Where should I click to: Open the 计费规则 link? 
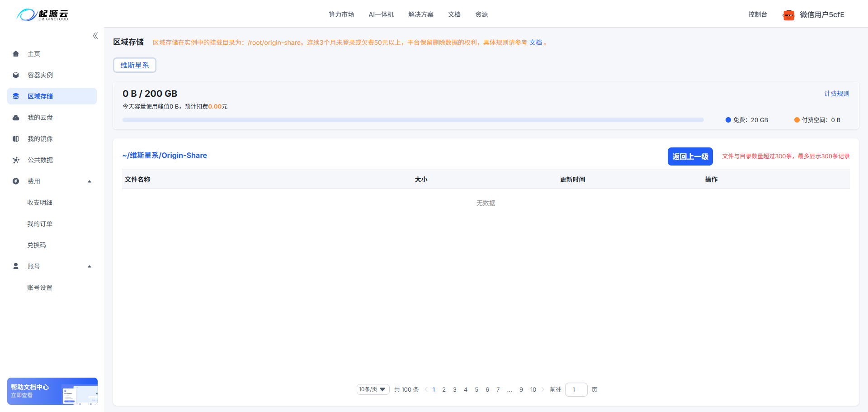(x=836, y=93)
